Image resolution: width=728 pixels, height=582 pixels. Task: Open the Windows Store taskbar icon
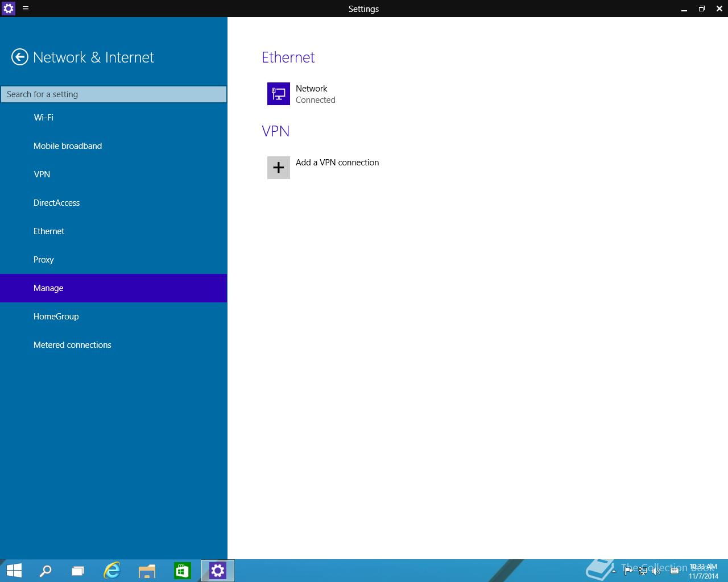[182, 571]
